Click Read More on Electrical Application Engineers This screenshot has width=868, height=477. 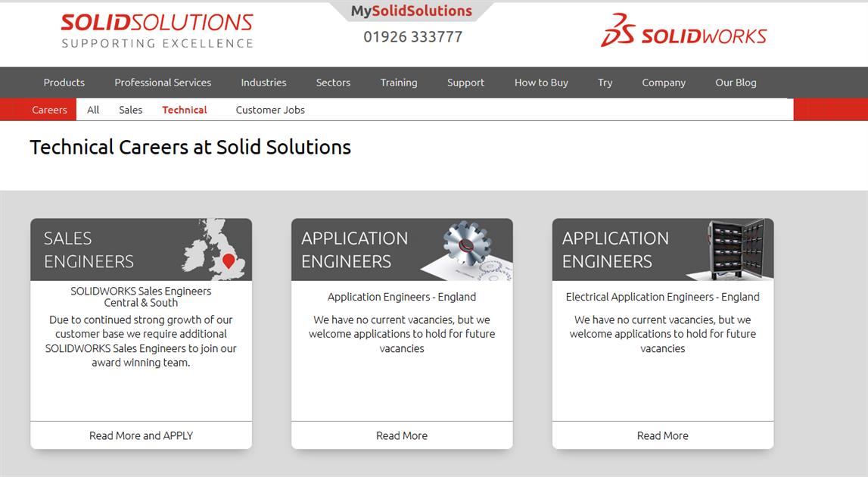pyautogui.click(x=662, y=435)
